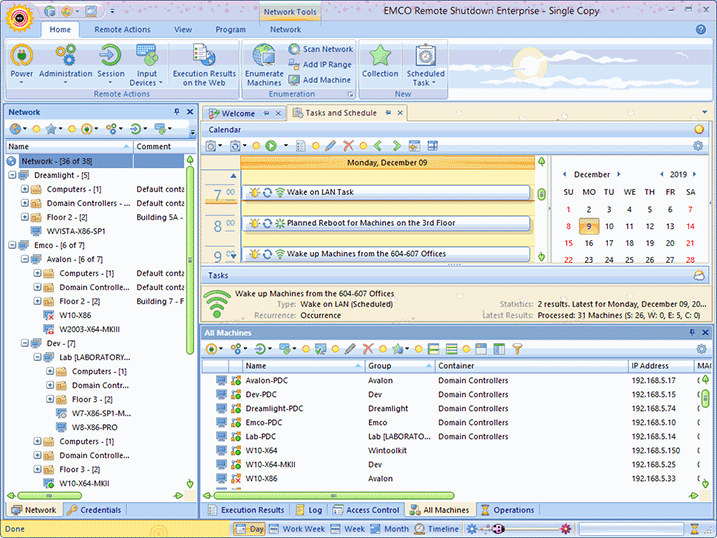Click the filter funnel icon in All Machines toolbar
717x538 pixels.
[517, 349]
